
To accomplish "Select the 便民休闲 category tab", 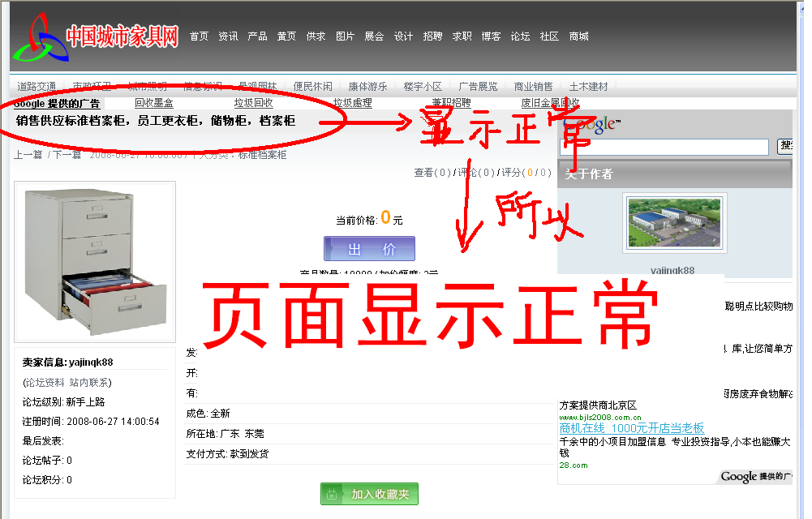I will click(313, 87).
